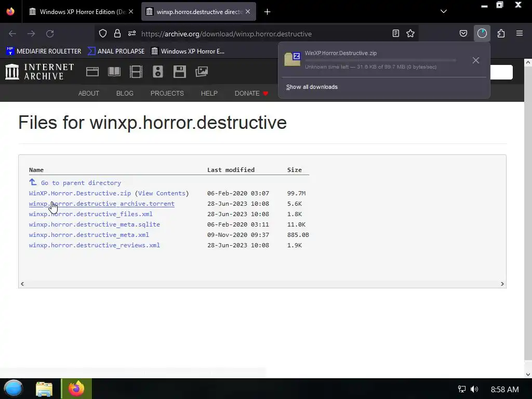Open winxp.horror.destructive_meta.xml link

point(89,235)
